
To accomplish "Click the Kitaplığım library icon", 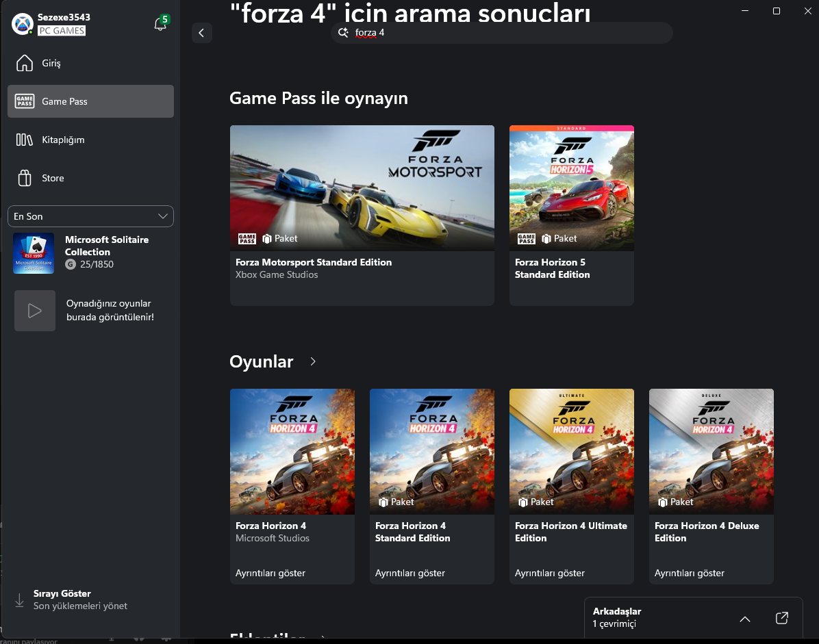I will [x=25, y=140].
